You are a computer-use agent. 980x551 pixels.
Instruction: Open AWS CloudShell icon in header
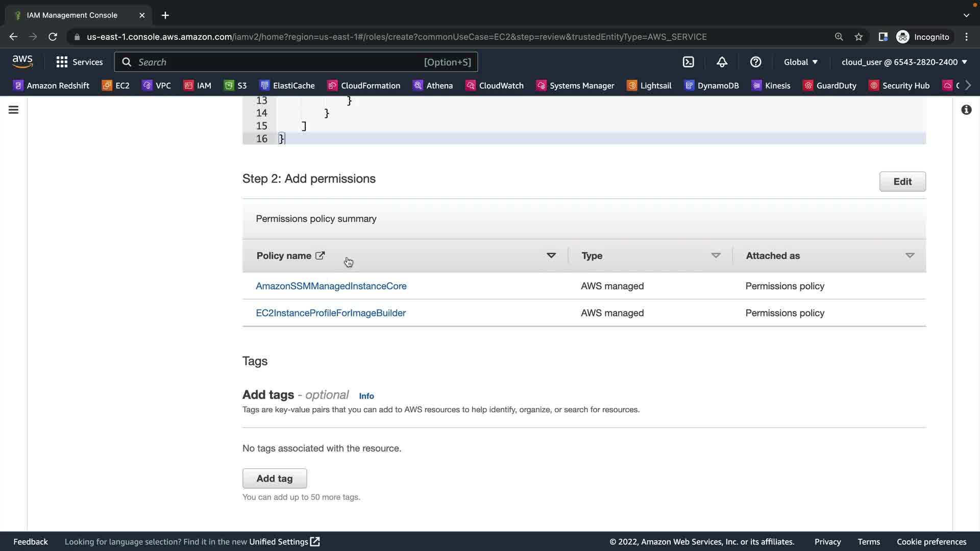point(688,62)
